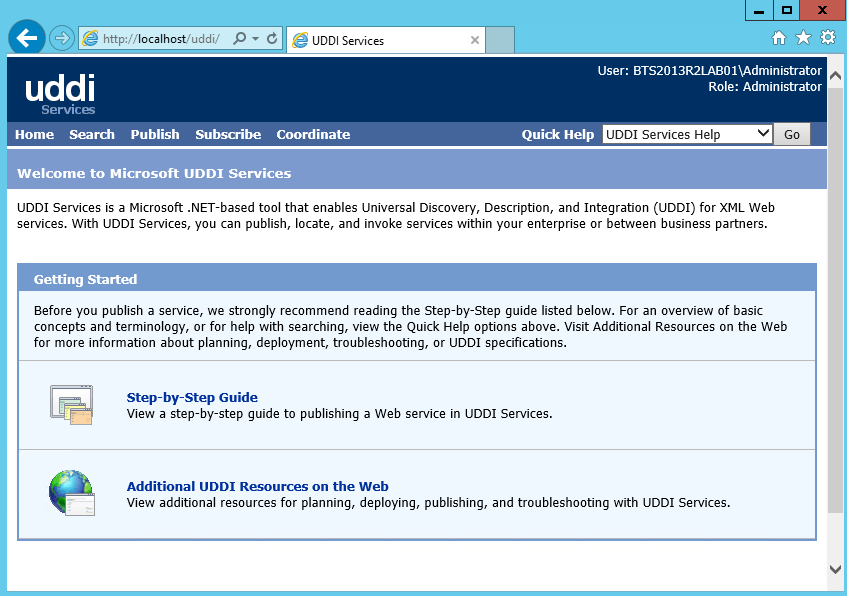Click the browser Forward arrow button
Screen dimensions: 847x596
tap(62, 39)
